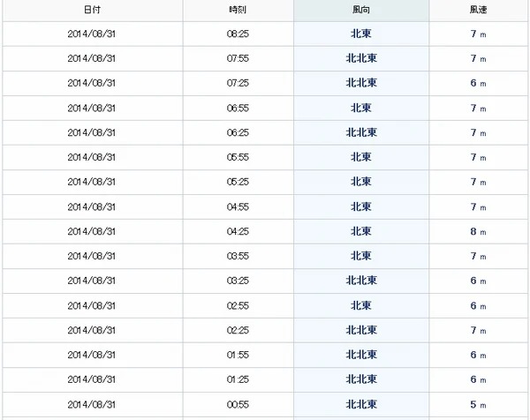Select the 02:55 time cell
Image resolution: width=530 pixels, height=420 pixels.
[238, 305]
